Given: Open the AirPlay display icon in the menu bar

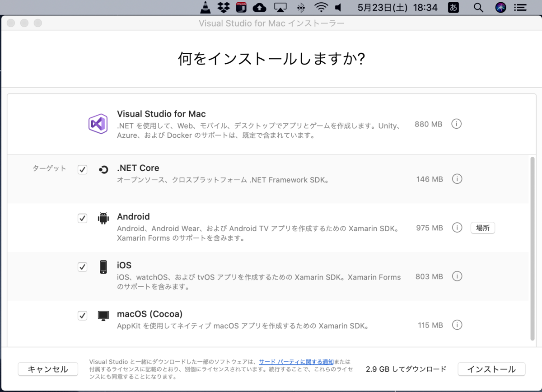Looking at the screenshot, I should click(x=280, y=7).
